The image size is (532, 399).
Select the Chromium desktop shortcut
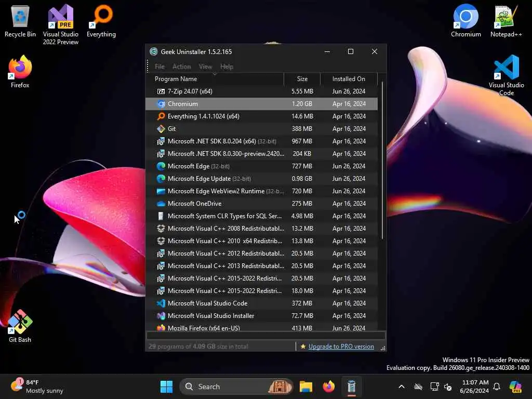click(x=466, y=21)
